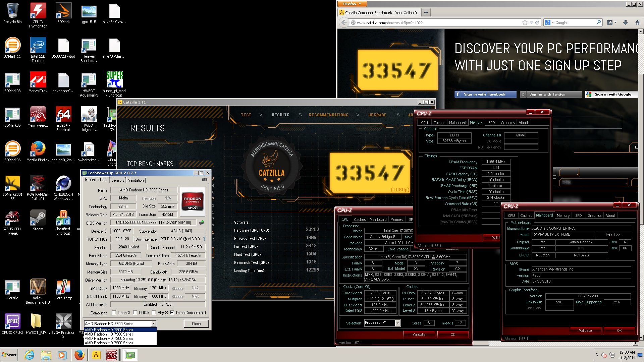Click Firefox reload page icon
Viewport: 644px width, 362px height.
click(537, 22)
